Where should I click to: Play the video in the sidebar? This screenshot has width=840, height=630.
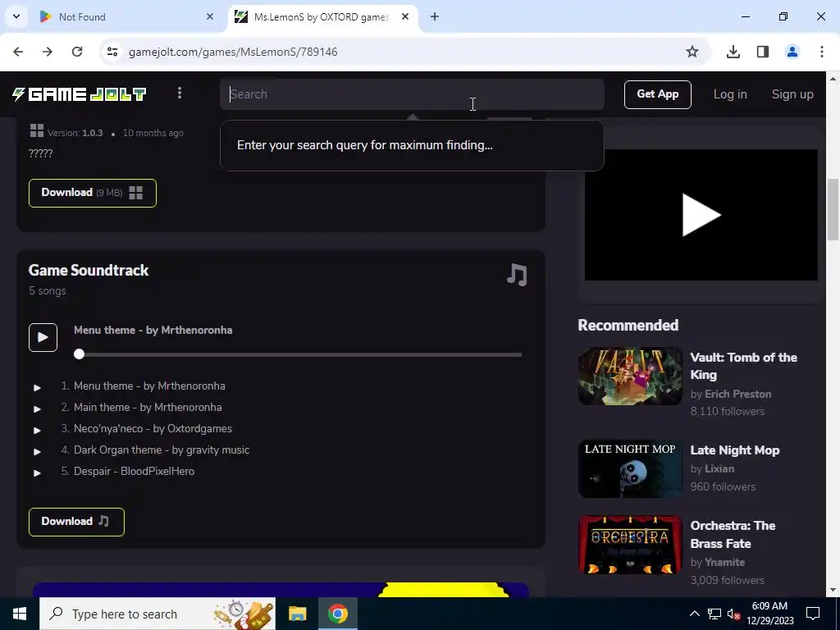(701, 215)
